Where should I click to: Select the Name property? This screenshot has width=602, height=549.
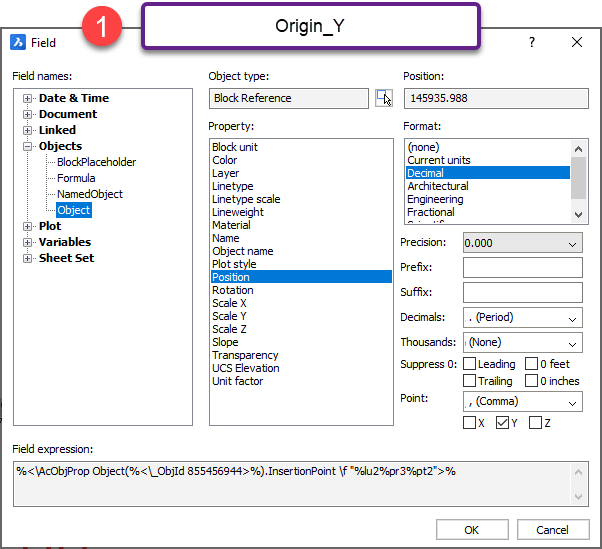[301, 238]
